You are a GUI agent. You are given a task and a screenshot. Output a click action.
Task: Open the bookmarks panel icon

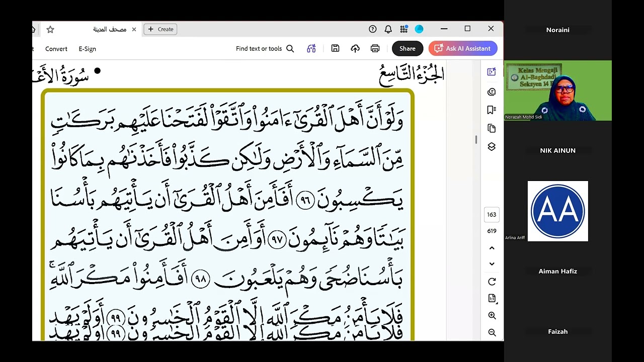492,110
